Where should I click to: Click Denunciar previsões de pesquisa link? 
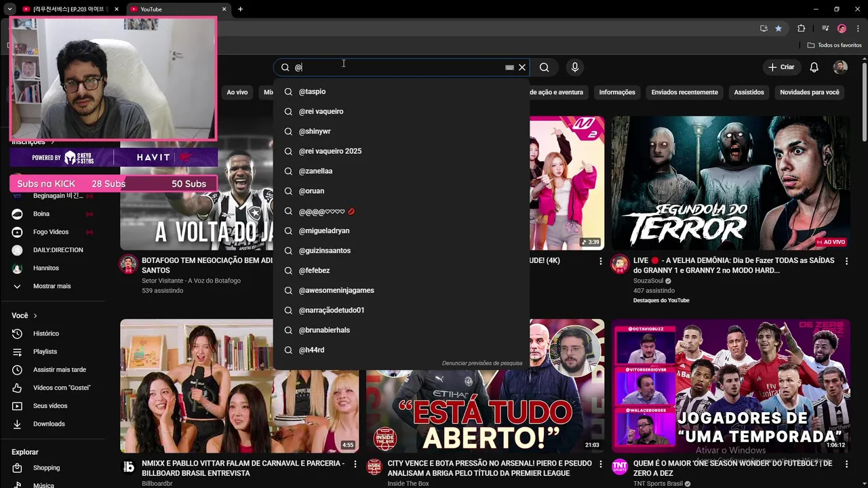coord(482,363)
